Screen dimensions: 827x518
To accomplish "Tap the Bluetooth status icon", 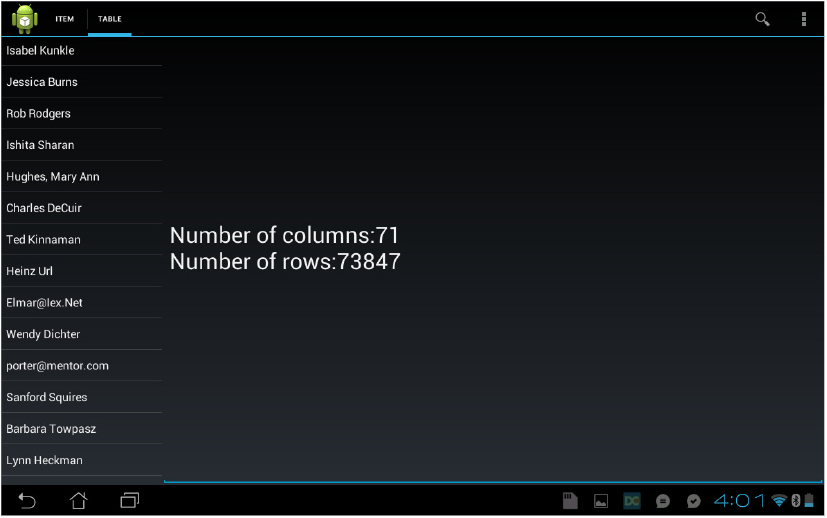I will [x=796, y=501].
